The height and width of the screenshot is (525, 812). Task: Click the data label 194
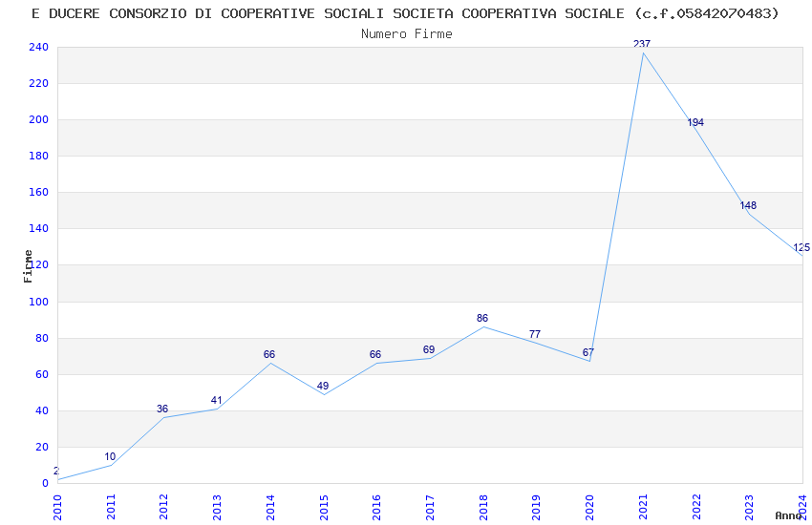[695, 122]
